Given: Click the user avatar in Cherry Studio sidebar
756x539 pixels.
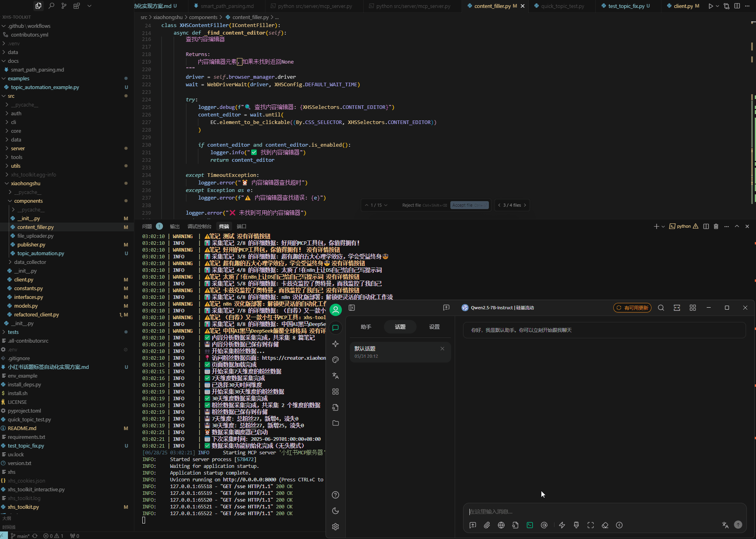Looking at the screenshot, I should click(335, 310).
